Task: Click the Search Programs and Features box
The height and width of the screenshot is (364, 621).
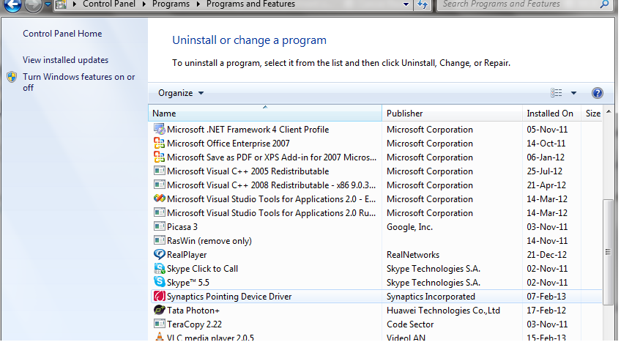Action: point(520,4)
